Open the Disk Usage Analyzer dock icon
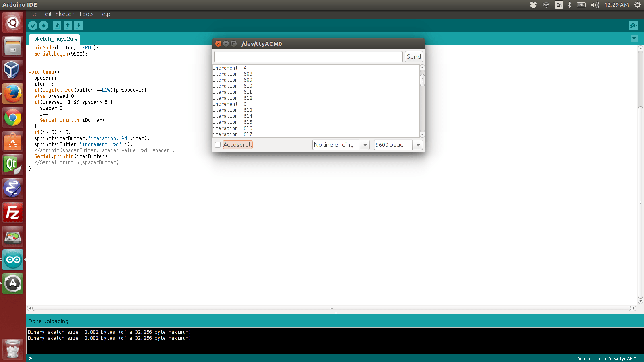Screen dimensions: 644x362 coord(13,236)
